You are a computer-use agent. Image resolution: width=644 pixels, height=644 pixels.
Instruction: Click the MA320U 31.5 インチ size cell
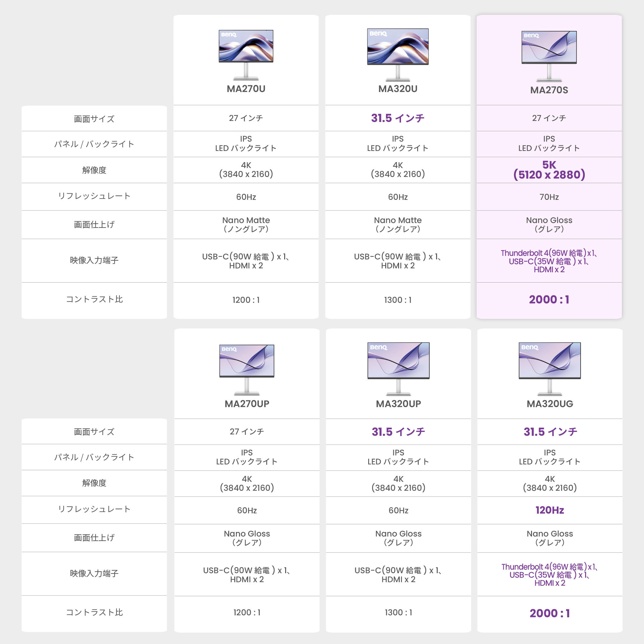pos(398,118)
